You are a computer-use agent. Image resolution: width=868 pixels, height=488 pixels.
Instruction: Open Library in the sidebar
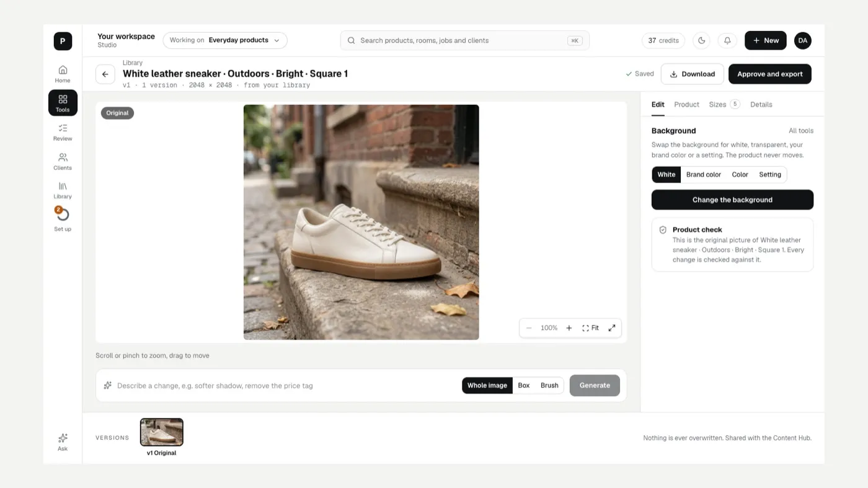coord(63,190)
